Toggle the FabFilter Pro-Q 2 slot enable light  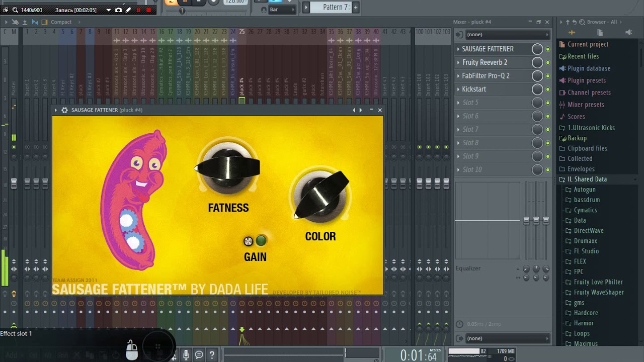(548, 76)
